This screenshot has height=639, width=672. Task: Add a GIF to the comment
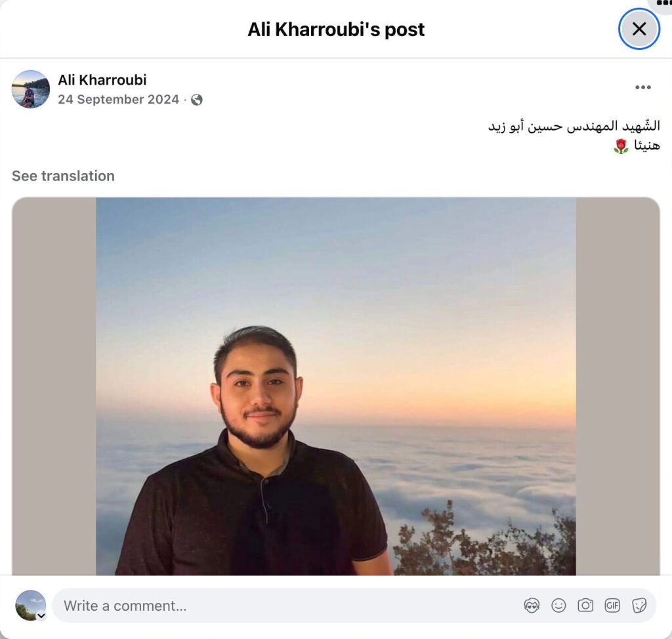click(x=612, y=606)
